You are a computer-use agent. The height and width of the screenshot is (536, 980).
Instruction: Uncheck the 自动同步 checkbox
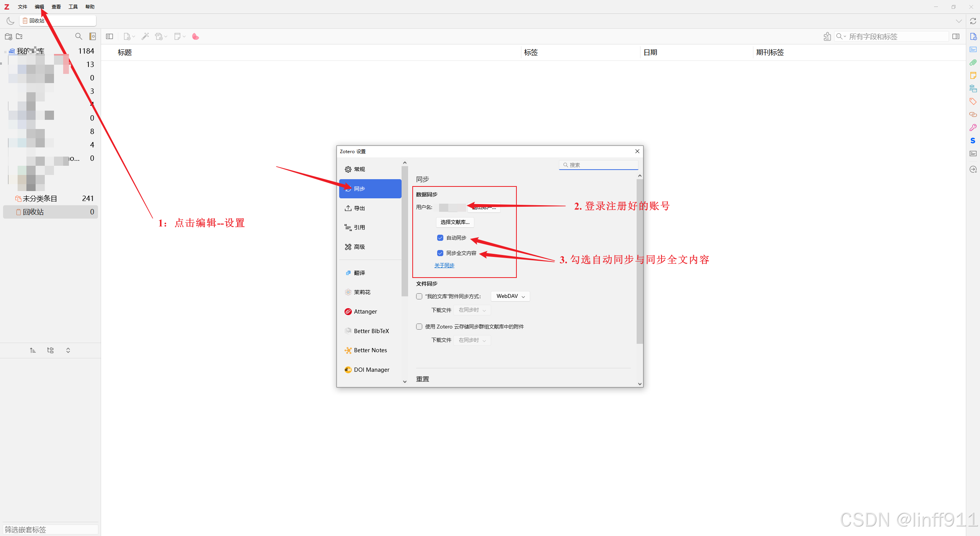tap(440, 238)
